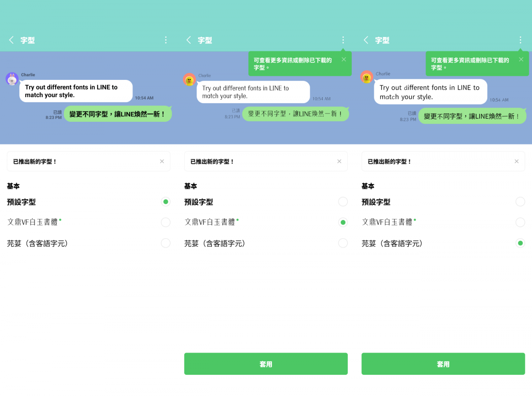Image resolution: width=532 pixels, height=396 pixels.
Task: Close the green tooltip on the right screen
Action: click(521, 60)
